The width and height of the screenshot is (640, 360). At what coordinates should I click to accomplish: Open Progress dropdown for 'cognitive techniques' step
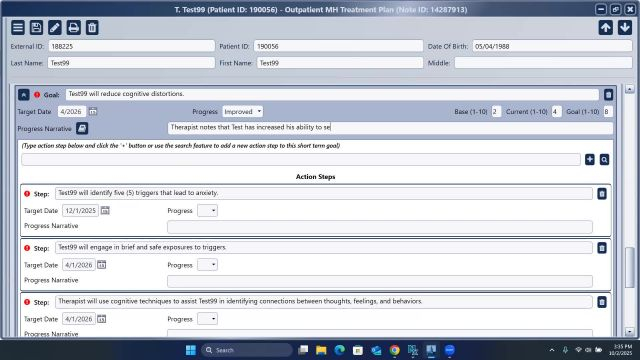(207, 319)
